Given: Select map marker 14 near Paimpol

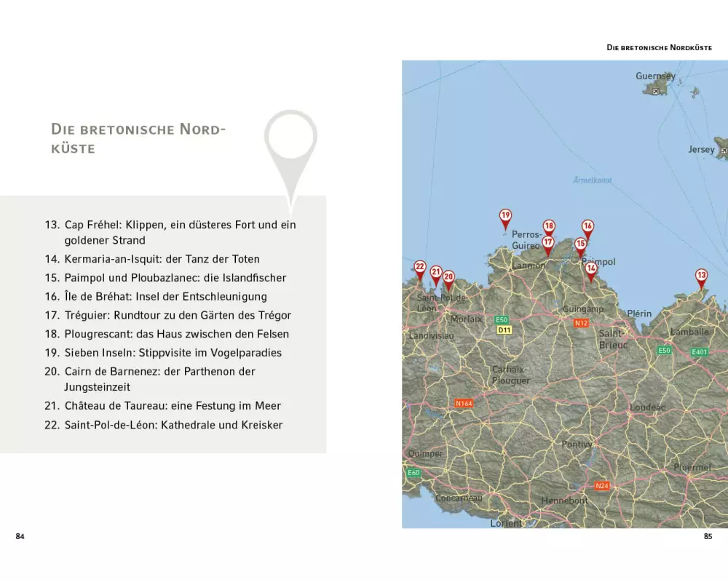Looking at the screenshot, I should [591, 269].
